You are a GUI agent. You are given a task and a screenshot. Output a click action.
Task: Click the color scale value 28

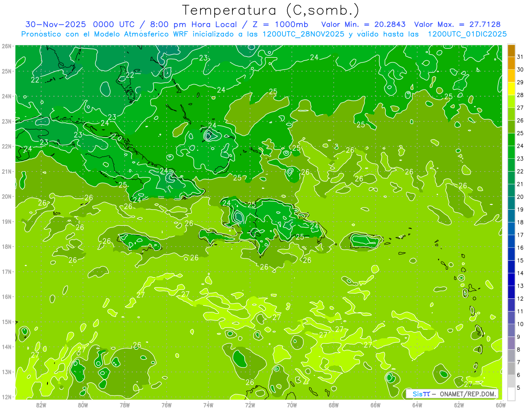click(520, 95)
